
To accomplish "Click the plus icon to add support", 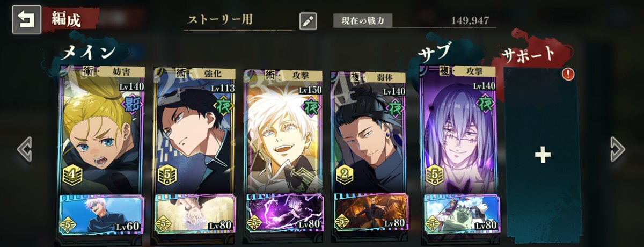I will [543, 155].
